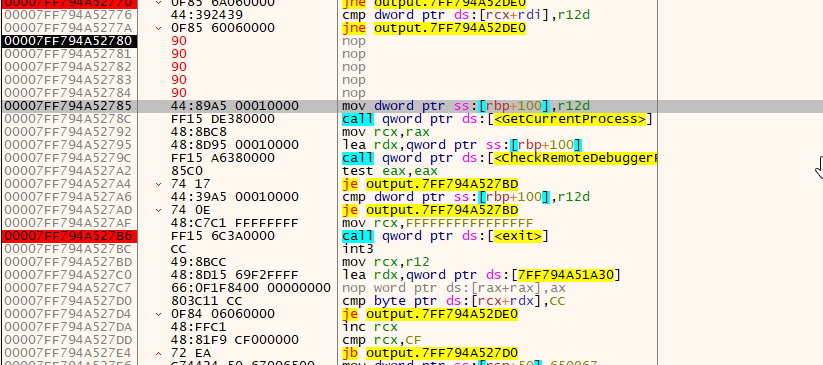
Task: Select address 00007FF794A52795
Action: click(x=68, y=145)
